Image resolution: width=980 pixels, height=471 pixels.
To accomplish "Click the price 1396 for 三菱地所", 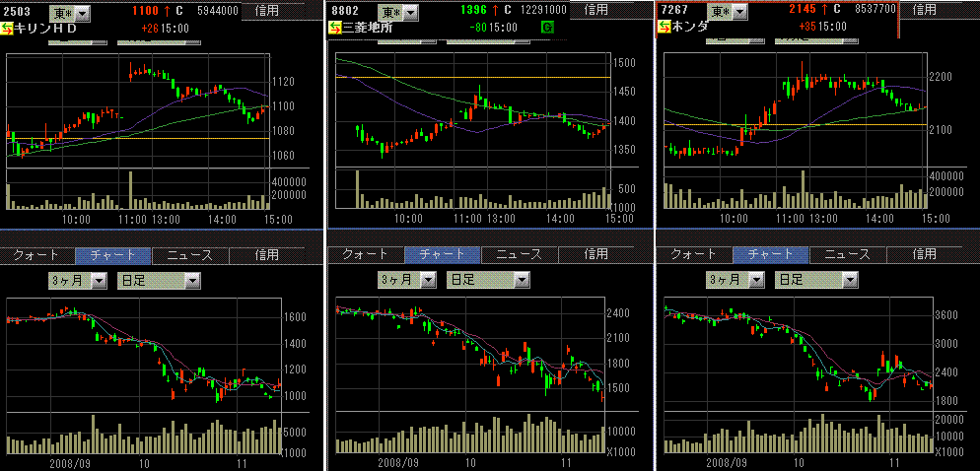I will (x=474, y=10).
